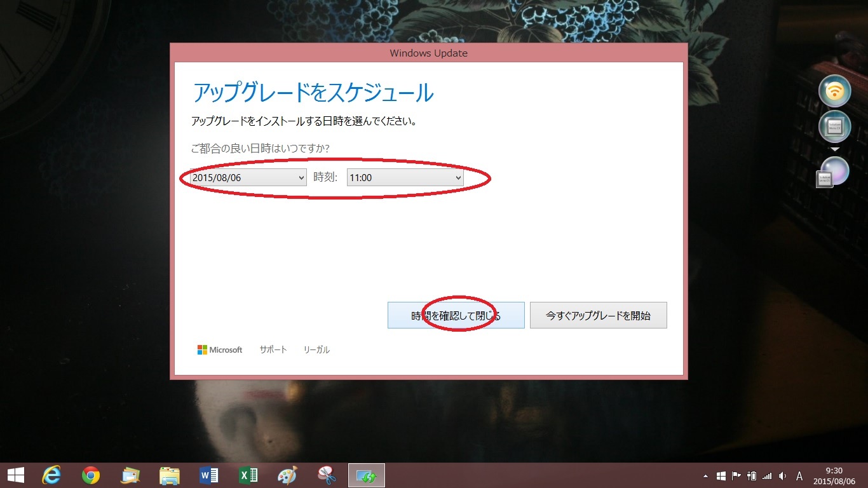
Task: Open Snipping Tool scissors icon on taskbar
Action: pyautogui.click(x=327, y=475)
